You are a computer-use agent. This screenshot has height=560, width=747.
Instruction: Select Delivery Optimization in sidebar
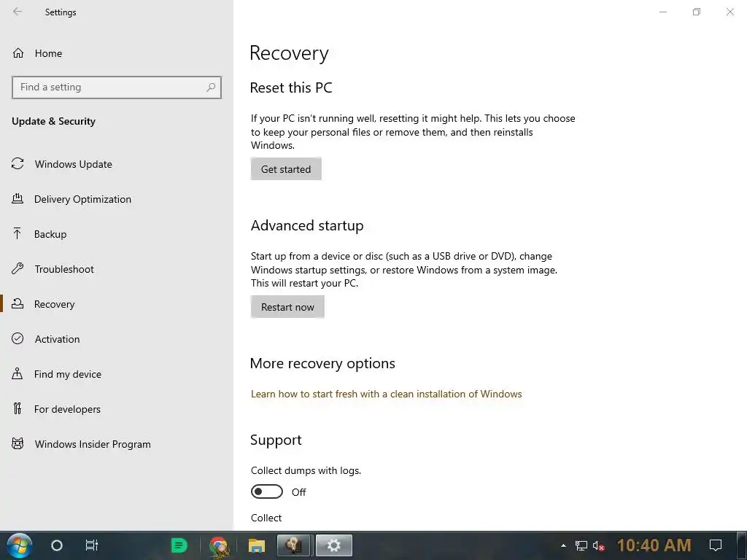83,199
